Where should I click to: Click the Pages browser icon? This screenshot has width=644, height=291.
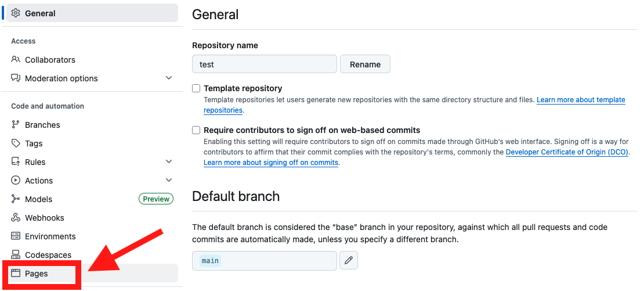[16, 274]
